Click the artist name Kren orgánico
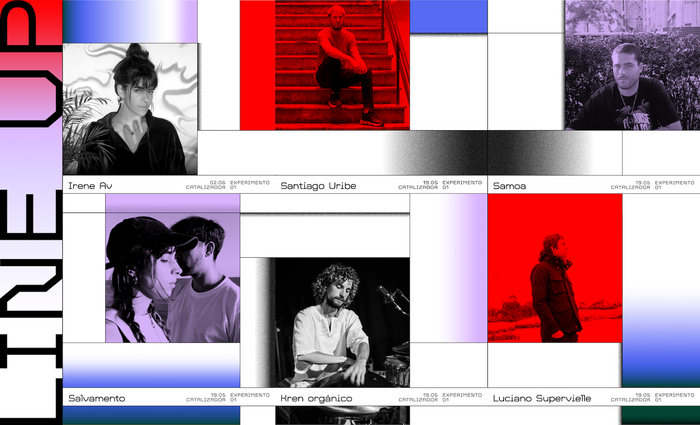This screenshot has height=425, width=700. (316, 398)
